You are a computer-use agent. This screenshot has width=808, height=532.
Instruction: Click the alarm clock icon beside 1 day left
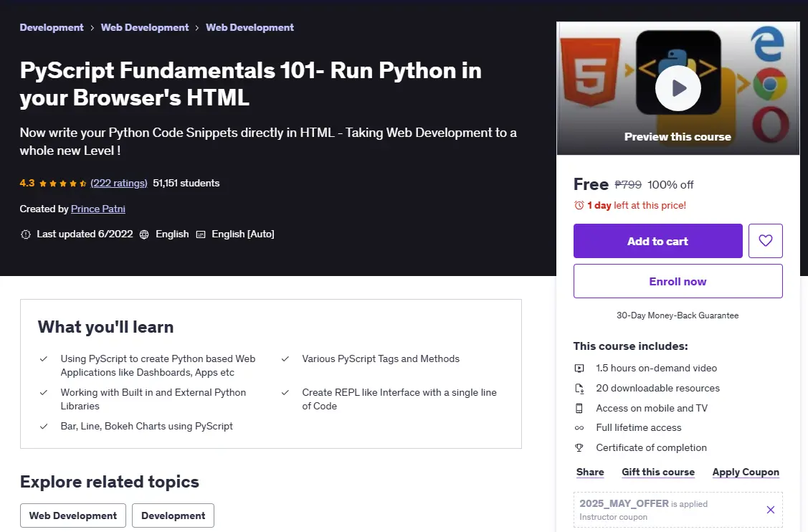click(x=579, y=205)
